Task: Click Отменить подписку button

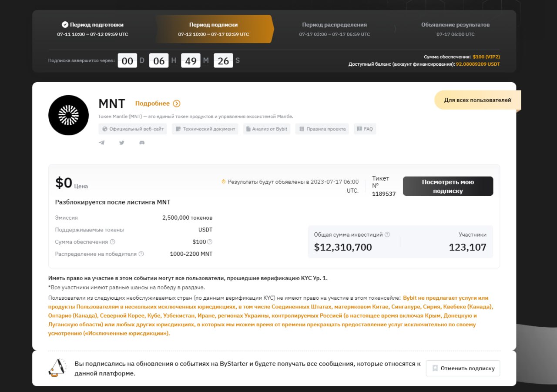Action: coord(463,368)
